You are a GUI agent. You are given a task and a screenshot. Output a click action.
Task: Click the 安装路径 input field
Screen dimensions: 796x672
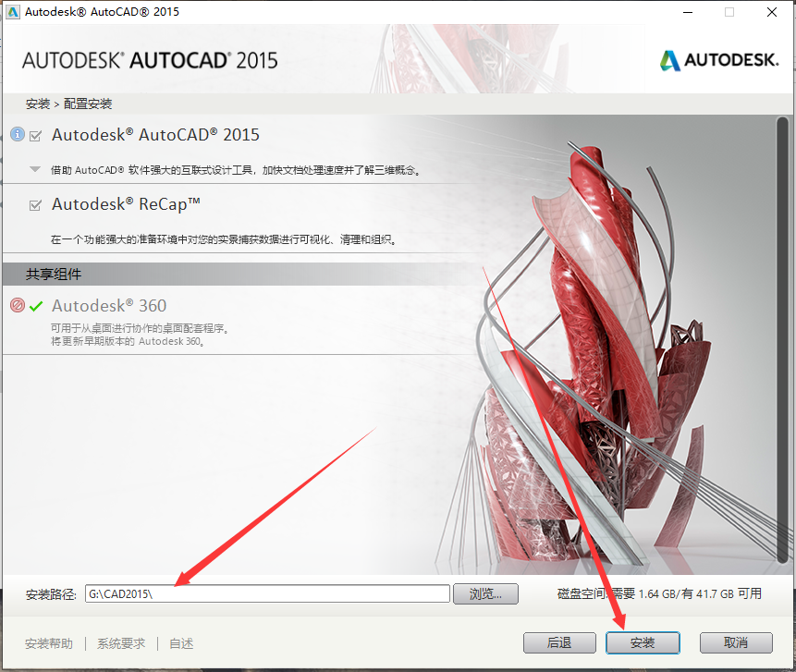[267, 593]
